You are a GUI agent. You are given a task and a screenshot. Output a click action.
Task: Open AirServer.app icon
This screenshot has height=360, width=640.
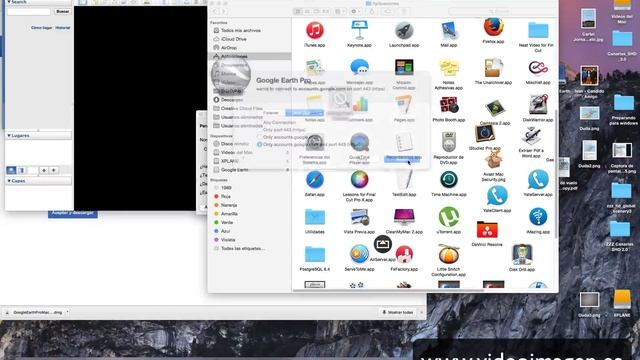(382, 245)
